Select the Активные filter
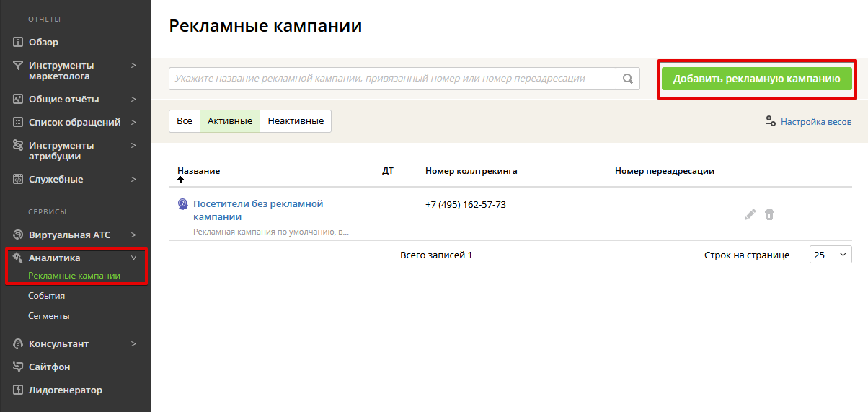 click(229, 121)
